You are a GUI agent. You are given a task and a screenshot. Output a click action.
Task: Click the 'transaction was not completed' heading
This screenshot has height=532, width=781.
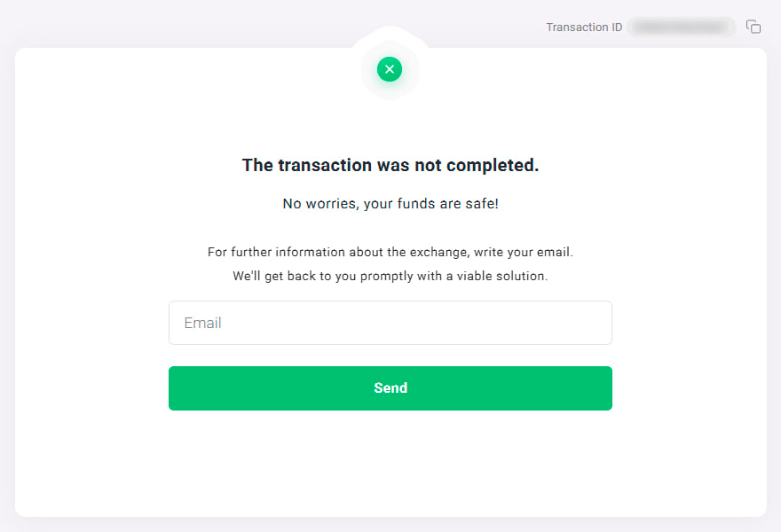coord(390,165)
